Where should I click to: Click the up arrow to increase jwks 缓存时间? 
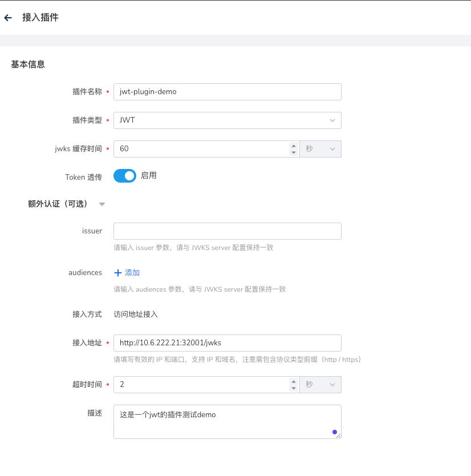[x=294, y=145]
